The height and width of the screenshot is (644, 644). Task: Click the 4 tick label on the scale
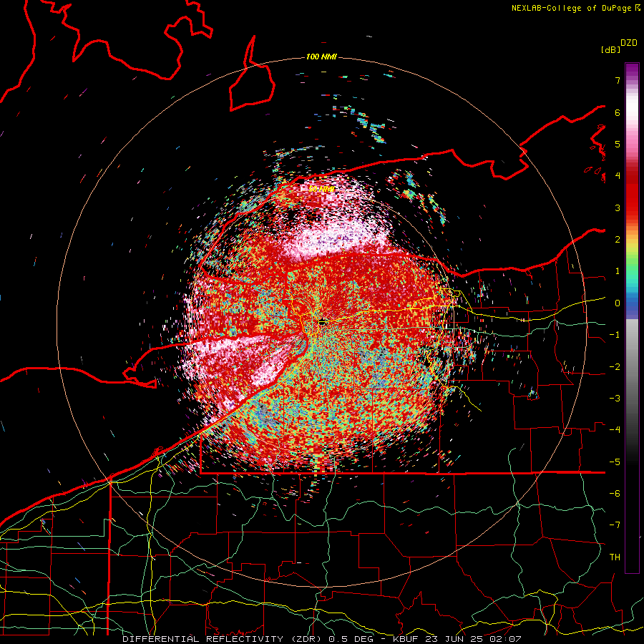click(x=618, y=176)
